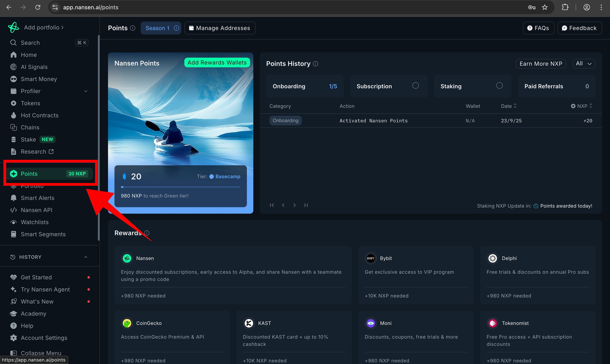Click the AI Signals radar icon
Image resolution: width=610 pixels, height=364 pixels.
click(x=14, y=67)
